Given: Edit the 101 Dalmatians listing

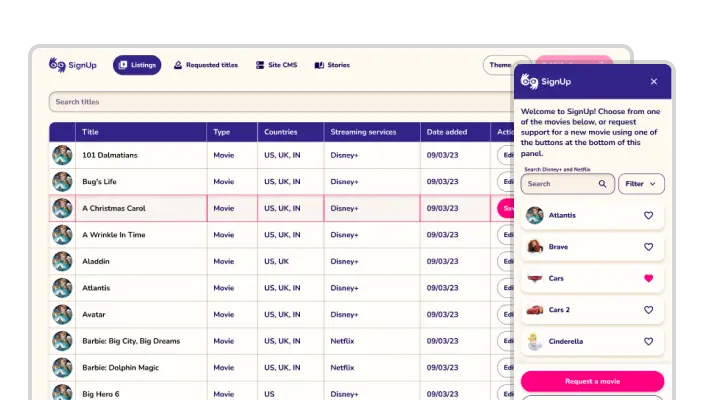Looking at the screenshot, I should pyautogui.click(x=506, y=155).
